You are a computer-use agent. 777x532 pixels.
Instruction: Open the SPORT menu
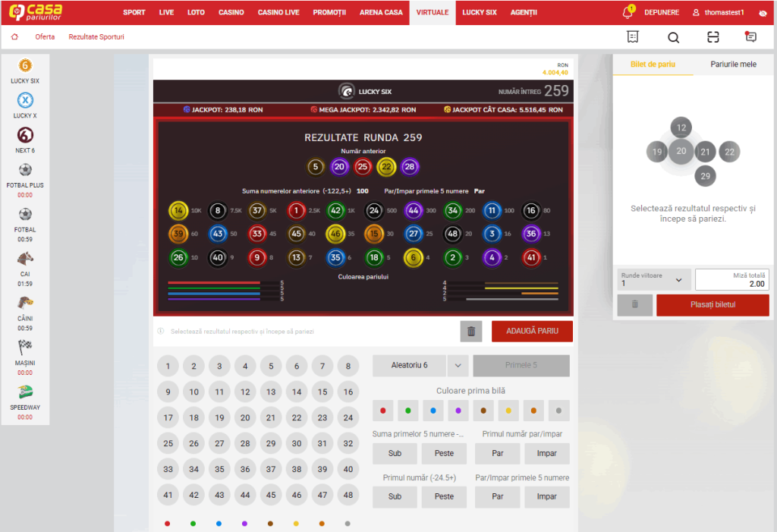coord(134,12)
